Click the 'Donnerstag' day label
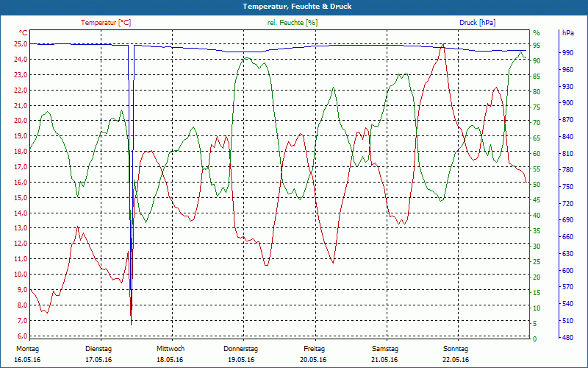This screenshot has width=588, height=368. [241, 349]
